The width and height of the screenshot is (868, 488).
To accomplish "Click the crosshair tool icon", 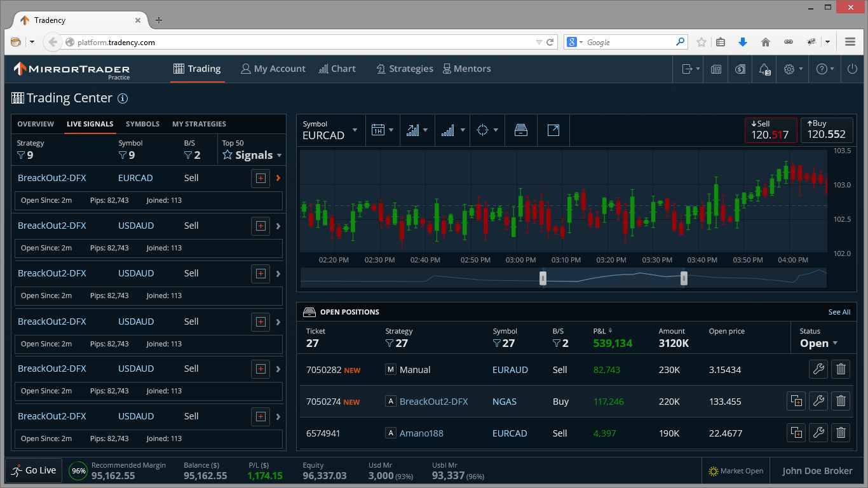I will tap(482, 130).
